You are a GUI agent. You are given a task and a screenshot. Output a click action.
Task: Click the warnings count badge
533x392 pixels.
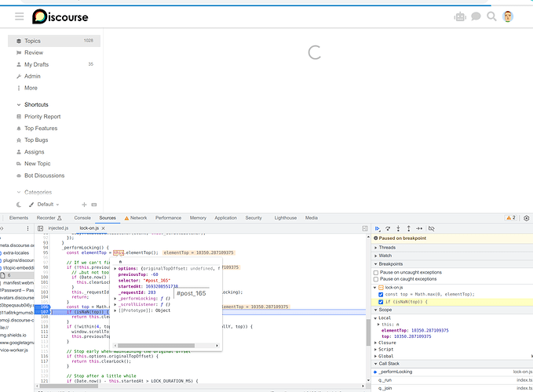coord(511,218)
